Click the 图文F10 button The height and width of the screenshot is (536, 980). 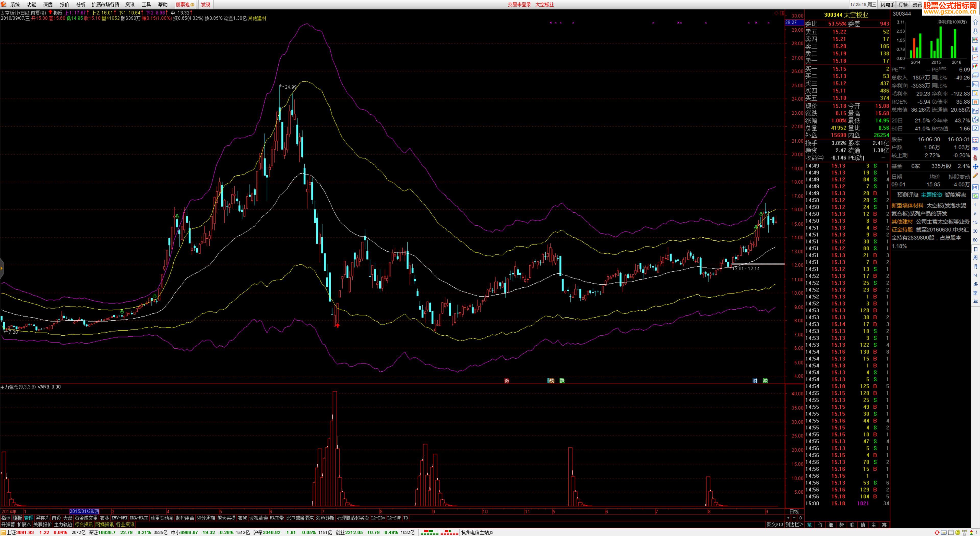(x=775, y=525)
